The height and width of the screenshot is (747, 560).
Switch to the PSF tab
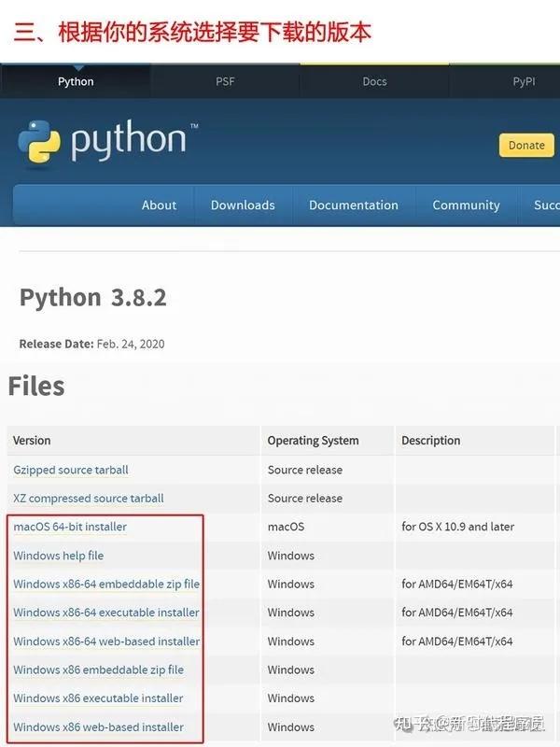pos(224,81)
